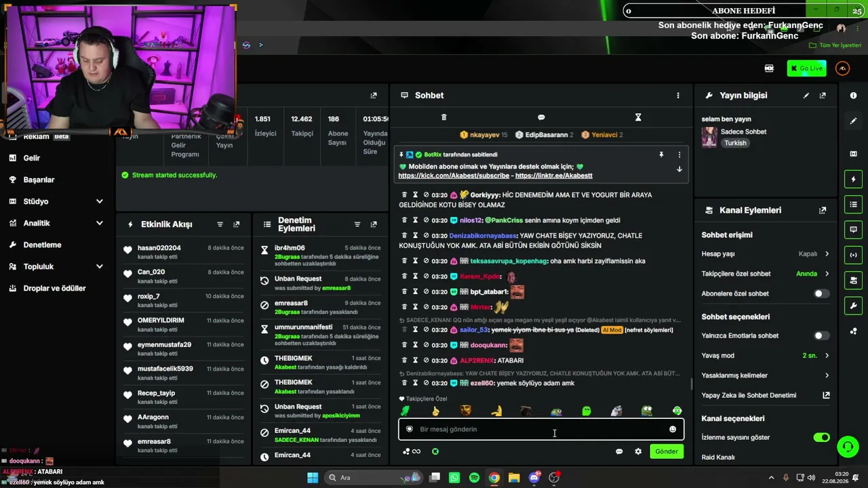Viewport: 868px width, 488px height.
Task: Expand the Stüdyo sidebar section
Action: (100, 201)
